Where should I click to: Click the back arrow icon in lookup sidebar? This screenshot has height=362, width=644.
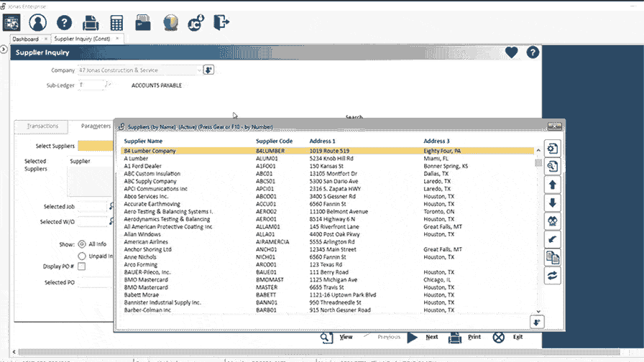(x=553, y=239)
